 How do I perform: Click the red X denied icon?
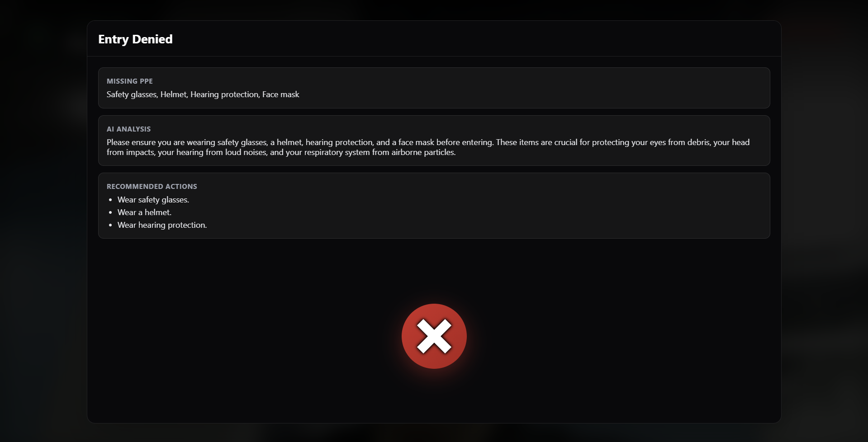pyautogui.click(x=434, y=336)
